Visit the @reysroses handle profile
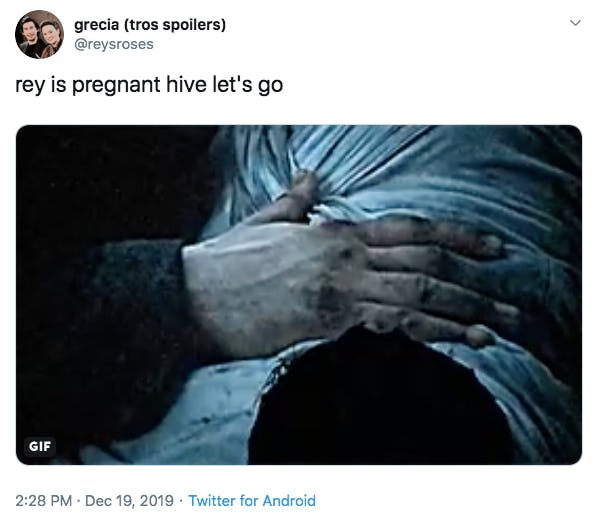 (x=114, y=44)
